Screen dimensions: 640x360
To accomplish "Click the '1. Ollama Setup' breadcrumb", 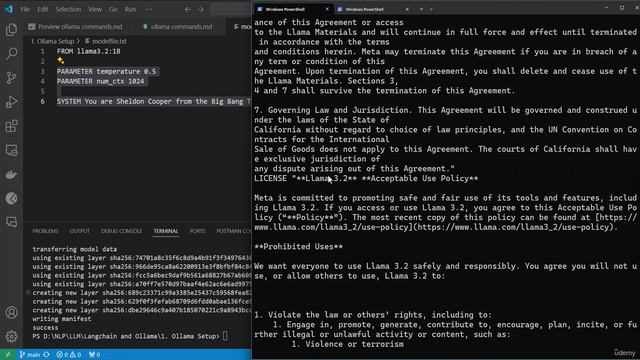I will coord(54,41).
